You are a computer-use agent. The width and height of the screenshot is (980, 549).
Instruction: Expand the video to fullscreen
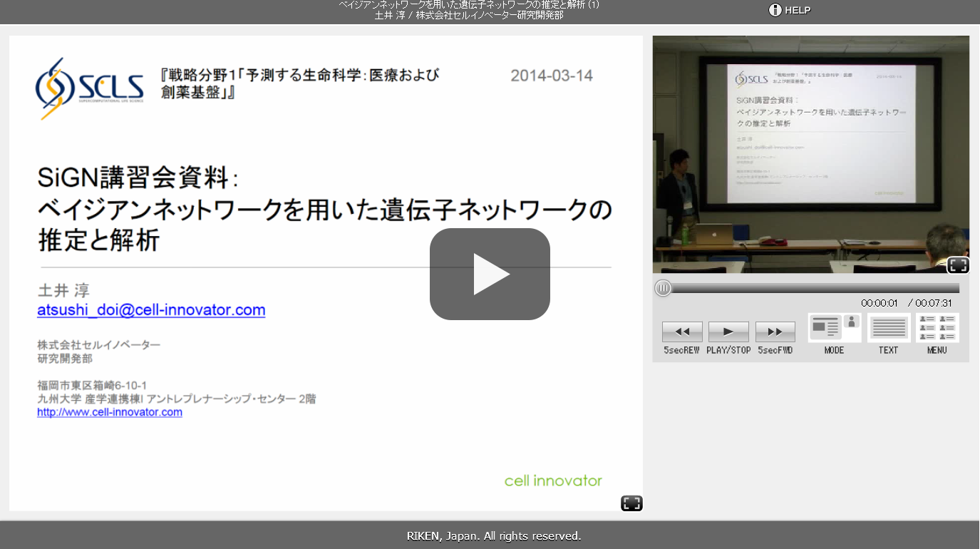[x=958, y=265]
